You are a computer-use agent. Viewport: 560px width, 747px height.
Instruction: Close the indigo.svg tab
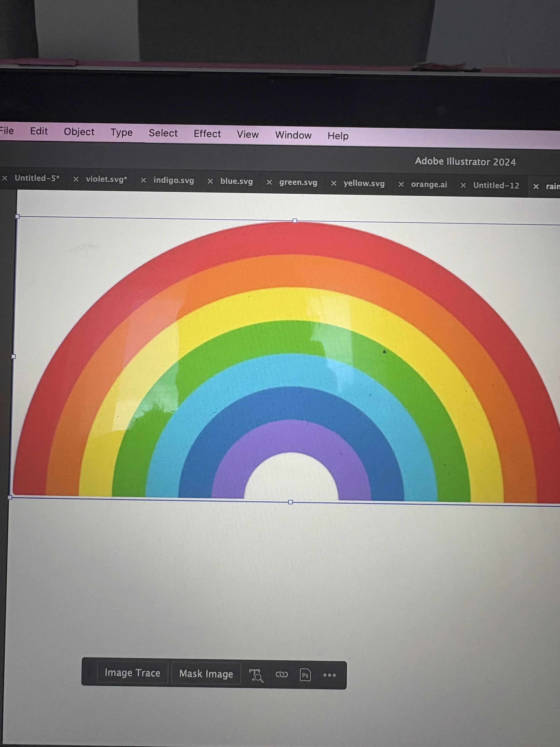(144, 180)
